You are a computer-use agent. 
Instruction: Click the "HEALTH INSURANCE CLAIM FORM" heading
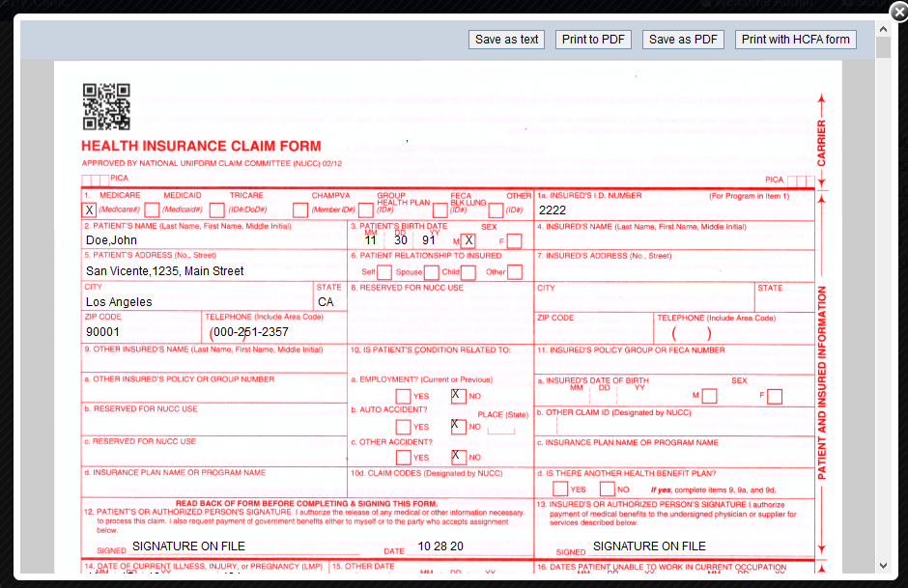[x=201, y=146]
